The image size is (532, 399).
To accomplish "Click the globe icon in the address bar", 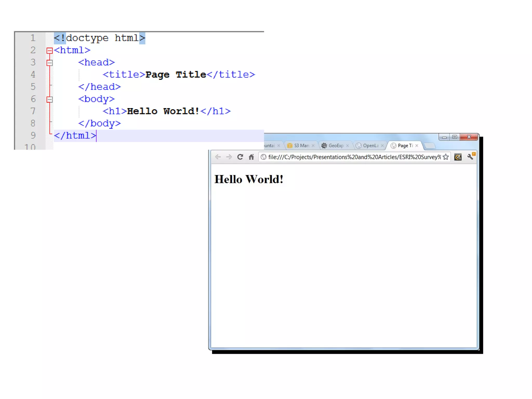I will pos(263,157).
